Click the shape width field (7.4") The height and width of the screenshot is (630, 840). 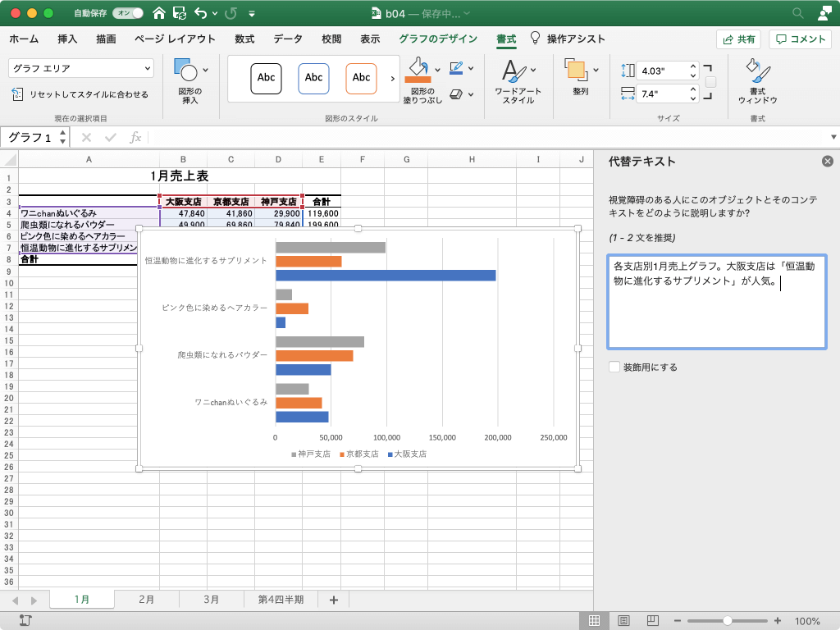point(662,94)
